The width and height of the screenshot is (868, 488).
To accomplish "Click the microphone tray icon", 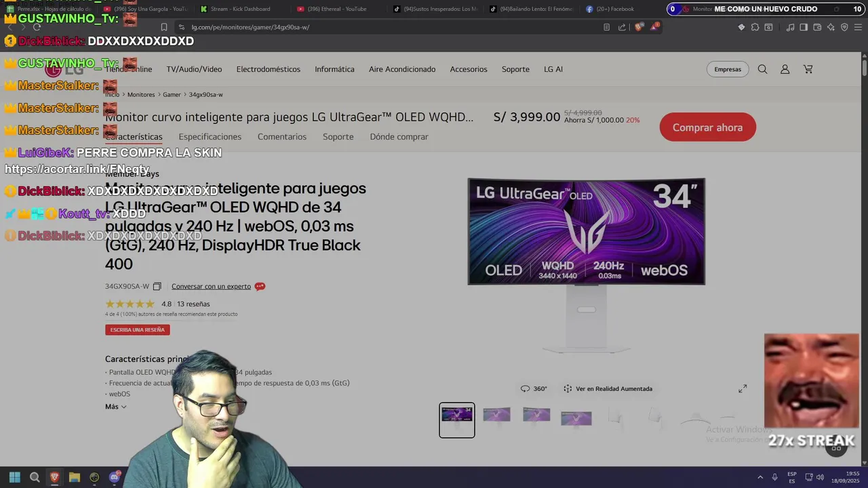I will click(x=774, y=477).
